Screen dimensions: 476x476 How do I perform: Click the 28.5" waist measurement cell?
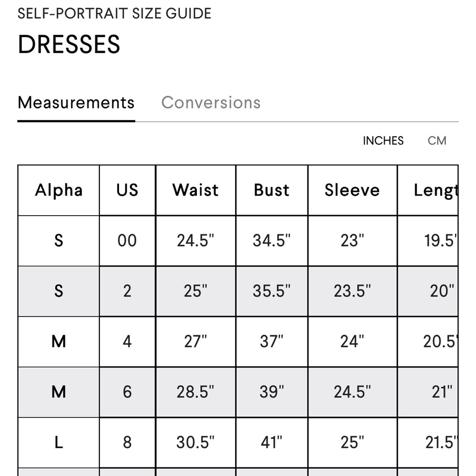(196, 392)
